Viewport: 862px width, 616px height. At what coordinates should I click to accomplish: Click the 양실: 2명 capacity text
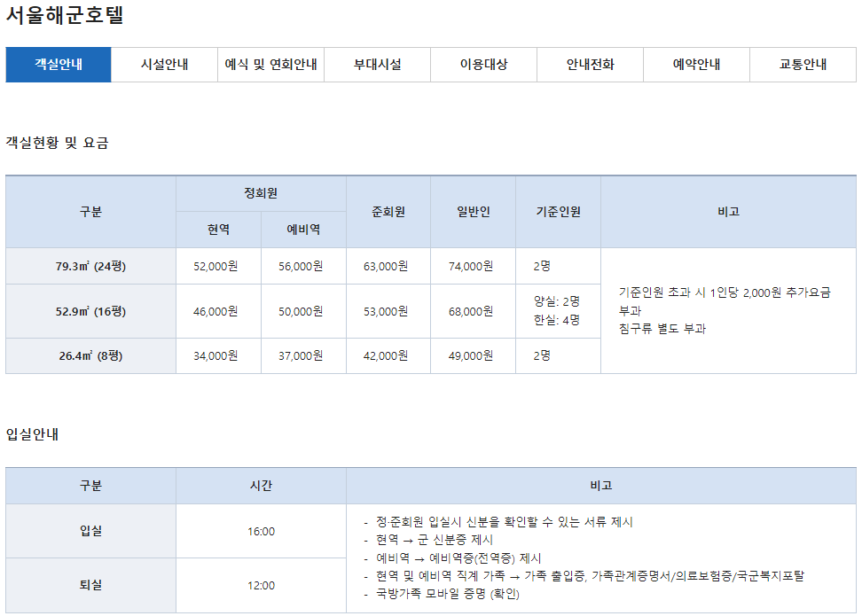556,301
